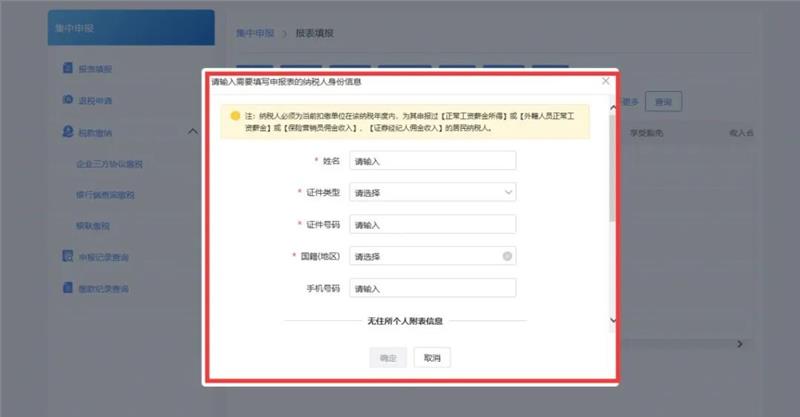Image resolution: width=800 pixels, height=417 pixels.
Task: Click the 缴款记录查询 sidebar icon
Action: coord(66,289)
